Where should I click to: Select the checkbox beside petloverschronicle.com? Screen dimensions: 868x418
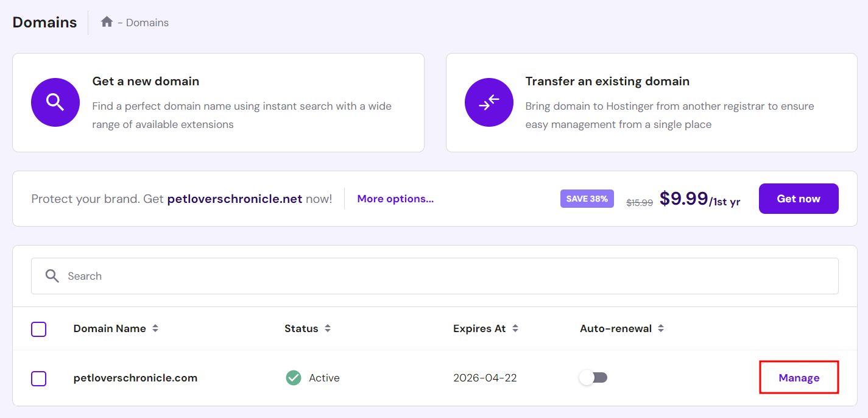point(38,378)
